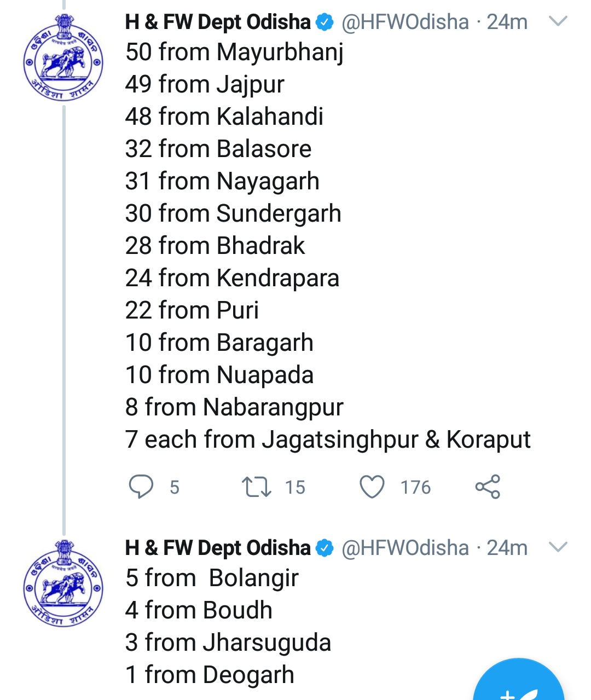The height and width of the screenshot is (700, 591).
Task: Tap verified badge on first tweet
Action: pyautogui.click(x=325, y=22)
